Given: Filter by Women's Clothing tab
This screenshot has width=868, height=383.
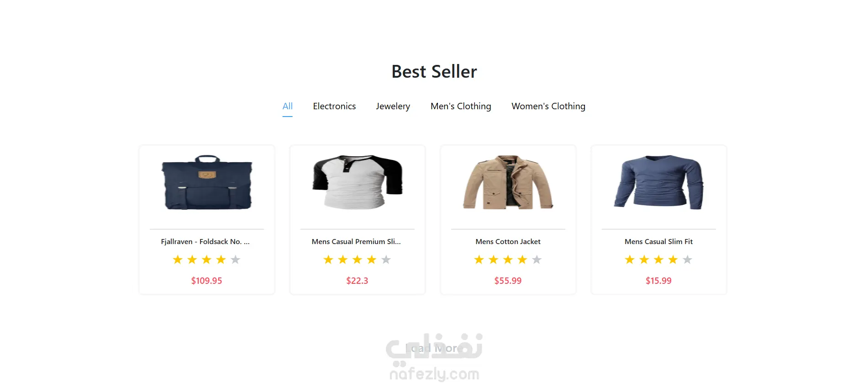Looking at the screenshot, I should (548, 106).
